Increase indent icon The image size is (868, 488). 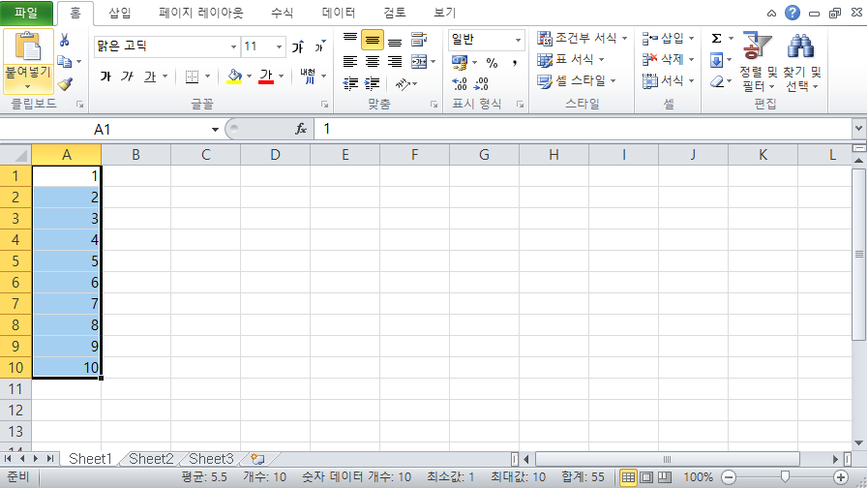point(372,83)
